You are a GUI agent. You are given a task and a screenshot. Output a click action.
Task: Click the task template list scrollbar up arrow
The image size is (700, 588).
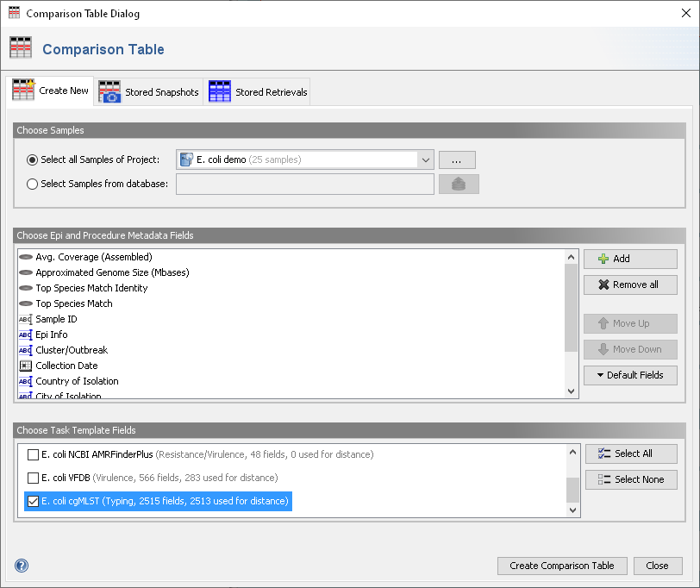571,451
